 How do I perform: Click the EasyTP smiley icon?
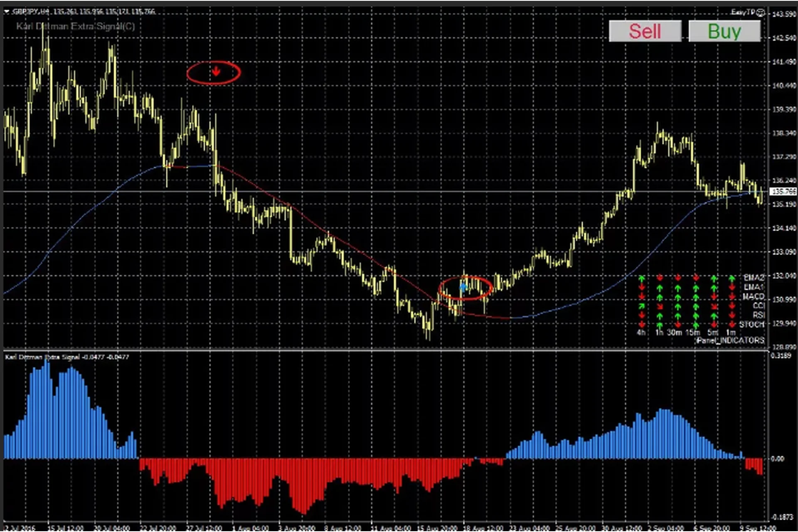click(760, 12)
